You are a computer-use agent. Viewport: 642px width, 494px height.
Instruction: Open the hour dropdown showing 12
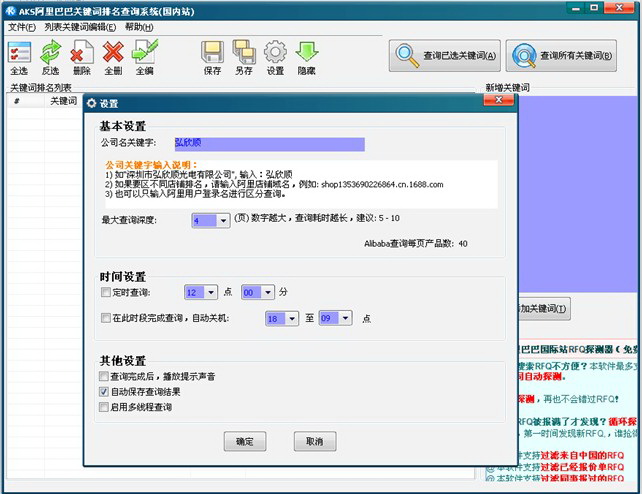click(x=211, y=292)
